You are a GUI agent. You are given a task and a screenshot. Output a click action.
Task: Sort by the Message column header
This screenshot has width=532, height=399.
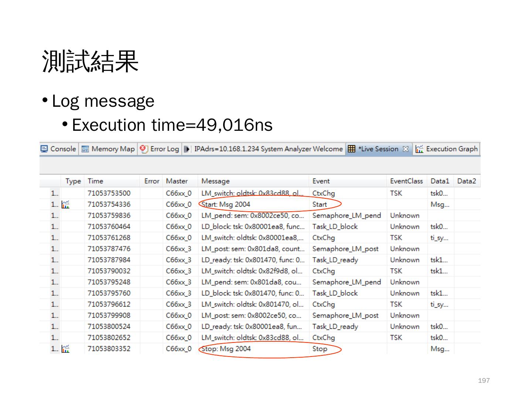point(254,181)
